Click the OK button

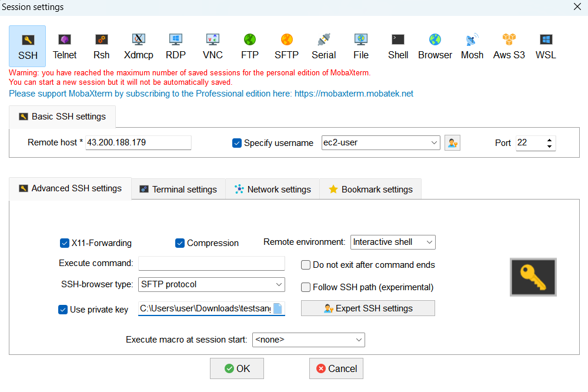click(236, 368)
